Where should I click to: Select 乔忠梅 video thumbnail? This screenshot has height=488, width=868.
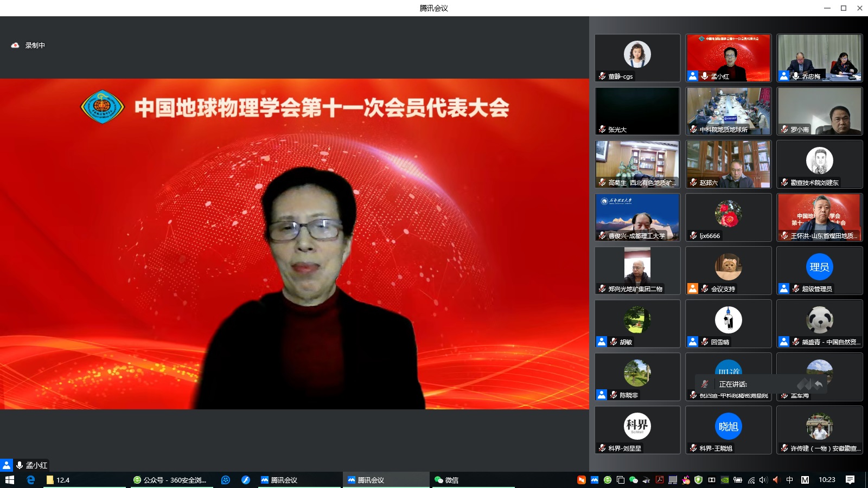(x=820, y=58)
